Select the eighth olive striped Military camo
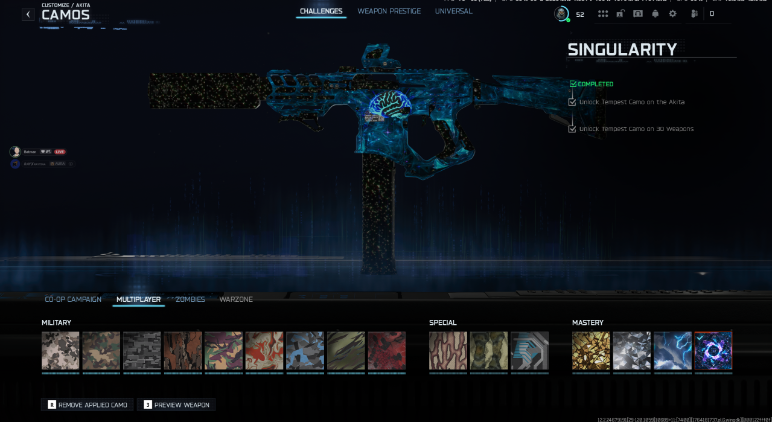Viewport: 772px width, 422px height. pos(346,351)
